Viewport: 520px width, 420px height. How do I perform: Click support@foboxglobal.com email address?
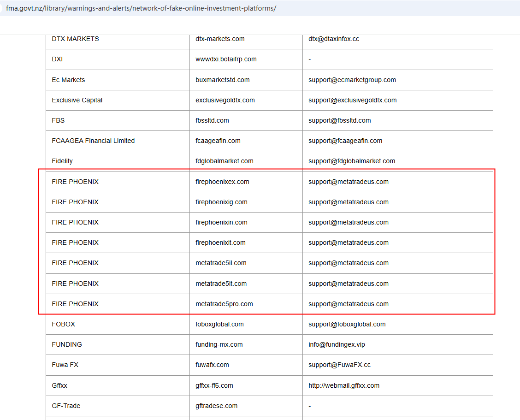tap(347, 324)
